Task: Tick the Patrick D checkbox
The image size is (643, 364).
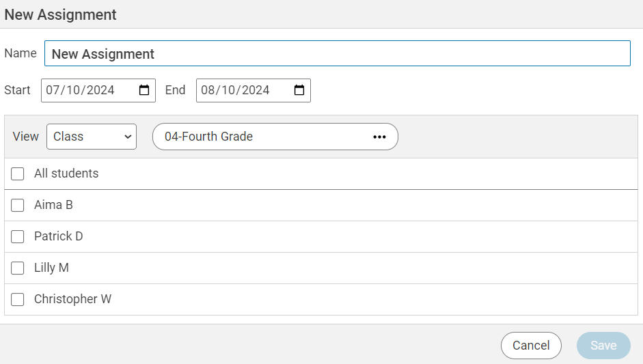Action: click(17, 236)
